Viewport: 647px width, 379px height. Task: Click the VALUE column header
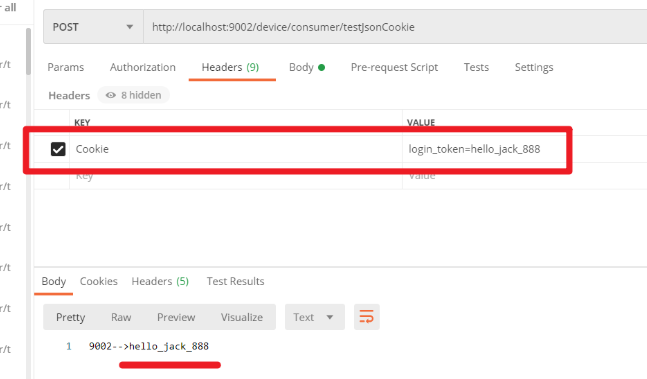(421, 122)
